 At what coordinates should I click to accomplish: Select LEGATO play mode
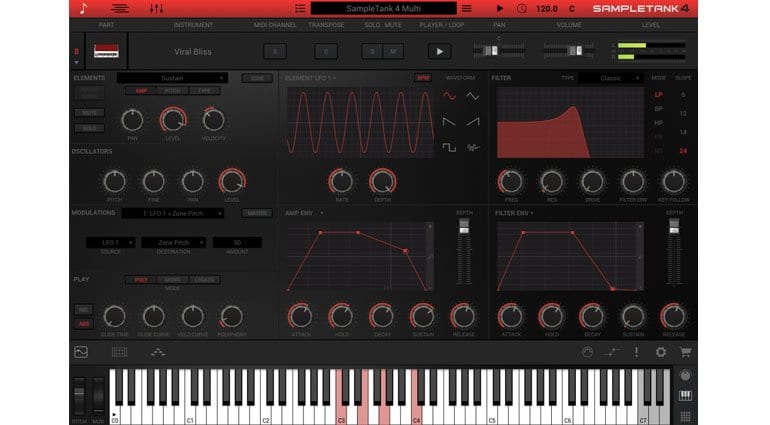click(204, 280)
